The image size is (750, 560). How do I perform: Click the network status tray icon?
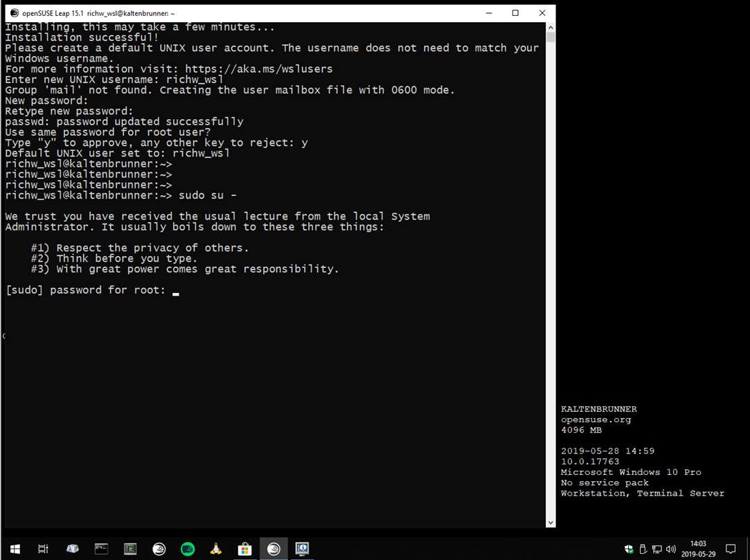(x=657, y=549)
